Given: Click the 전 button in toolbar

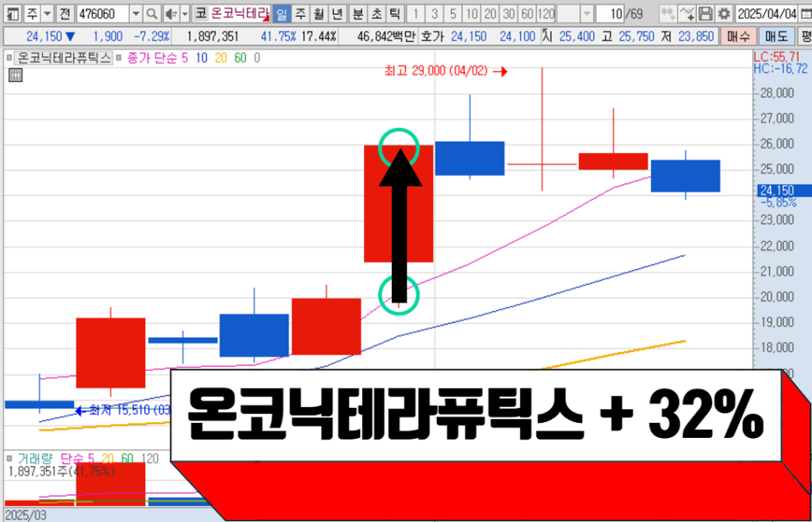Looking at the screenshot, I should [65, 14].
